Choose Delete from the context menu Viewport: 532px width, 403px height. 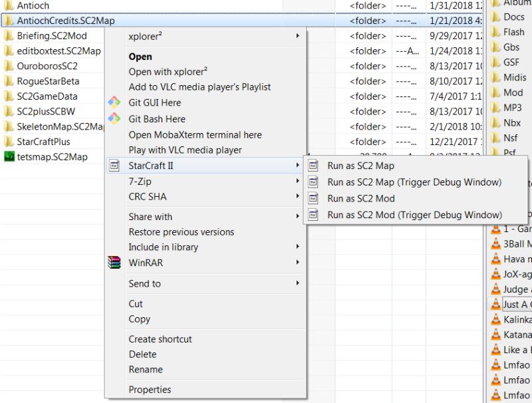point(142,354)
